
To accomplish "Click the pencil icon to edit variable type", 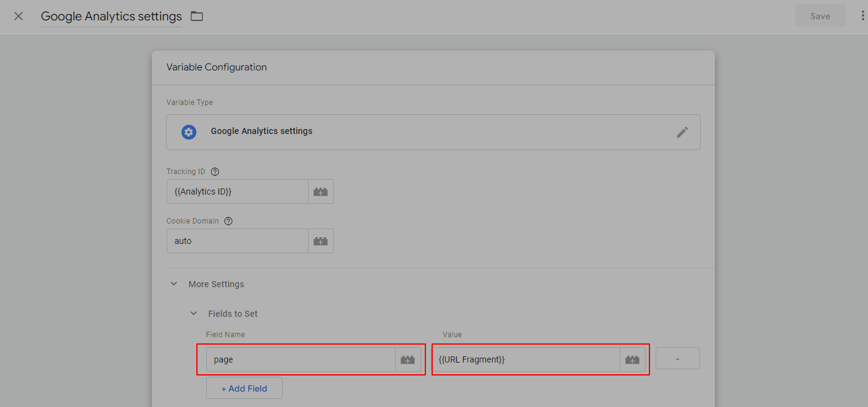I will [682, 132].
